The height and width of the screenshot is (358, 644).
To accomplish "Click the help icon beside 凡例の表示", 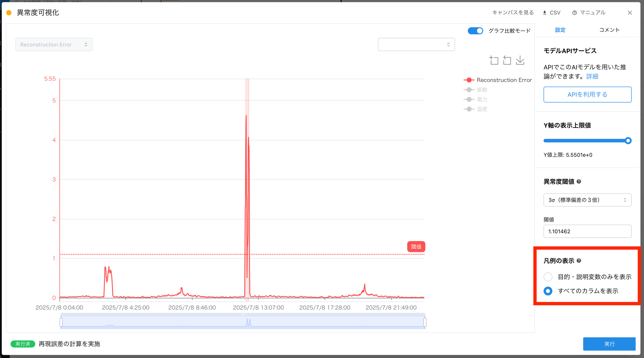I will point(579,261).
